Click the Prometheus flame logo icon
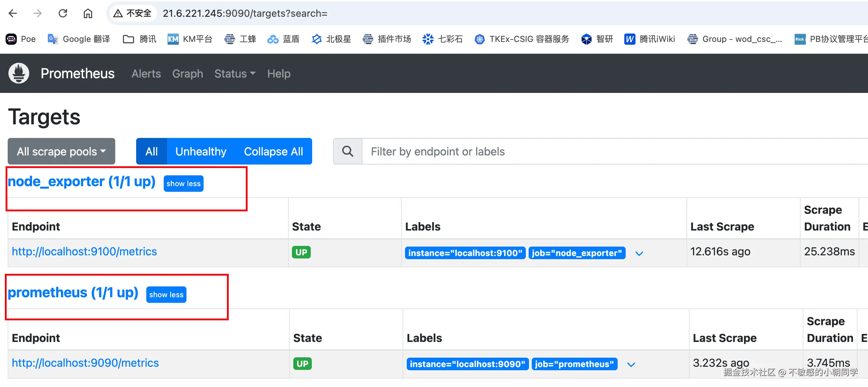The height and width of the screenshot is (387, 868). [19, 73]
